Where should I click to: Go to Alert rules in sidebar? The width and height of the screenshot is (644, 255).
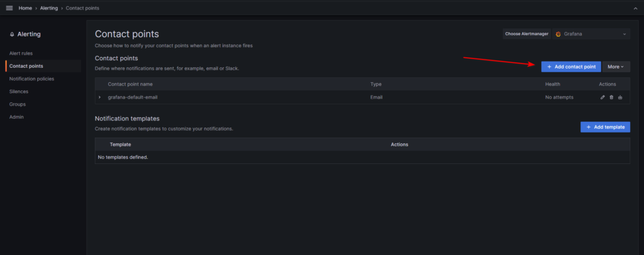click(x=21, y=53)
